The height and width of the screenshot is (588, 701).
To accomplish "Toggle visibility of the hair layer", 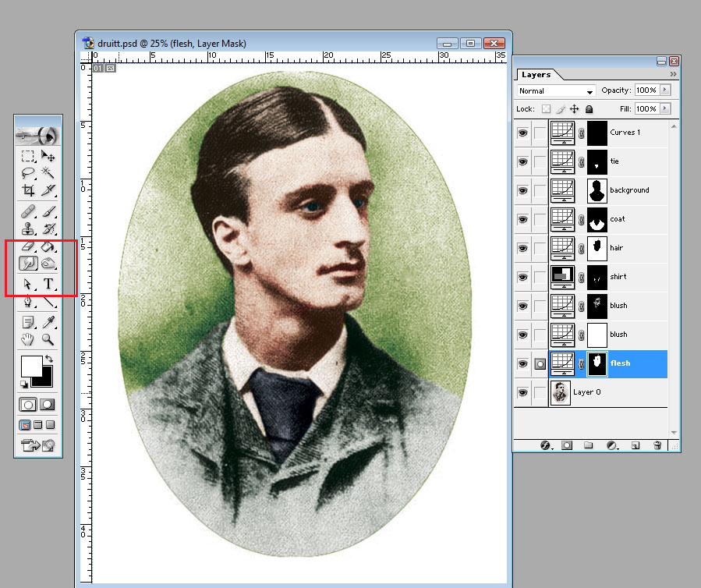I will point(522,248).
